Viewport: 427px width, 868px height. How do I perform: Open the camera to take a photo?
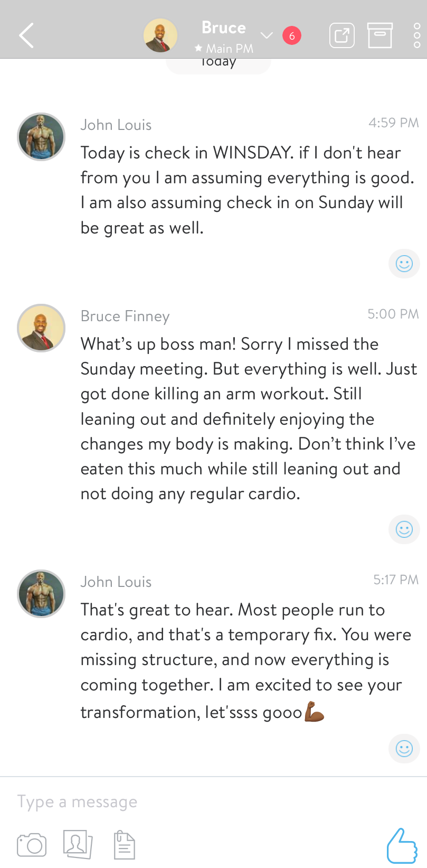[32, 845]
